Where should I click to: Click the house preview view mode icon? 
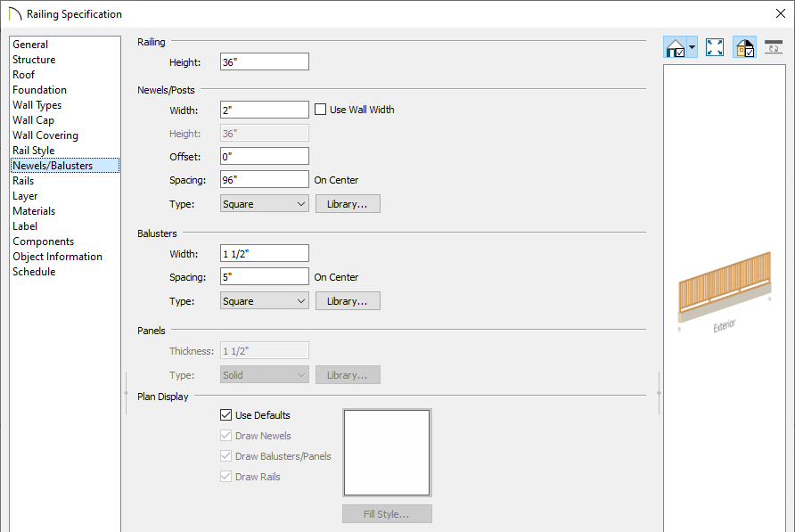point(676,47)
